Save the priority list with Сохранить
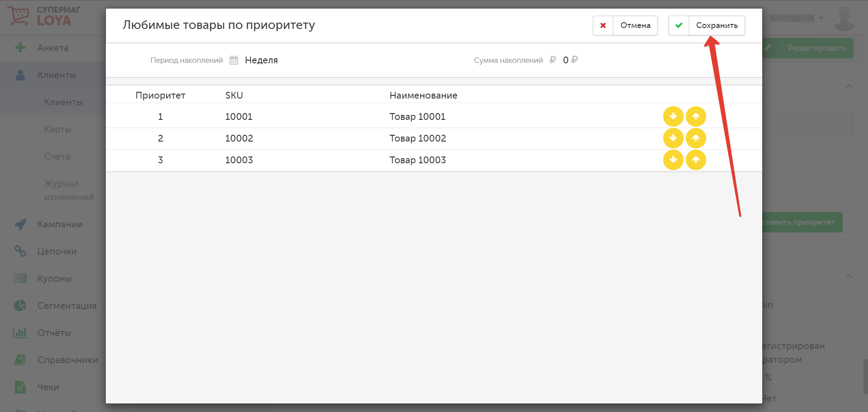 click(x=707, y=25)
